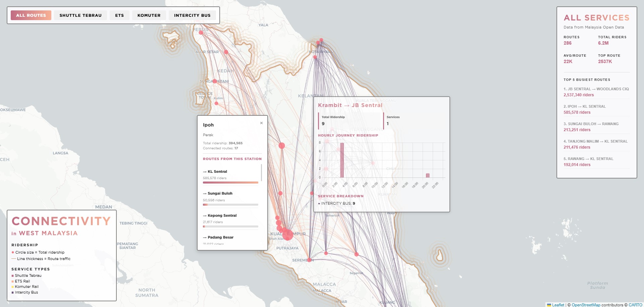Close the Ipoh station popup
The width and height of the screenshot is (644, 307).
pos(261,123)
